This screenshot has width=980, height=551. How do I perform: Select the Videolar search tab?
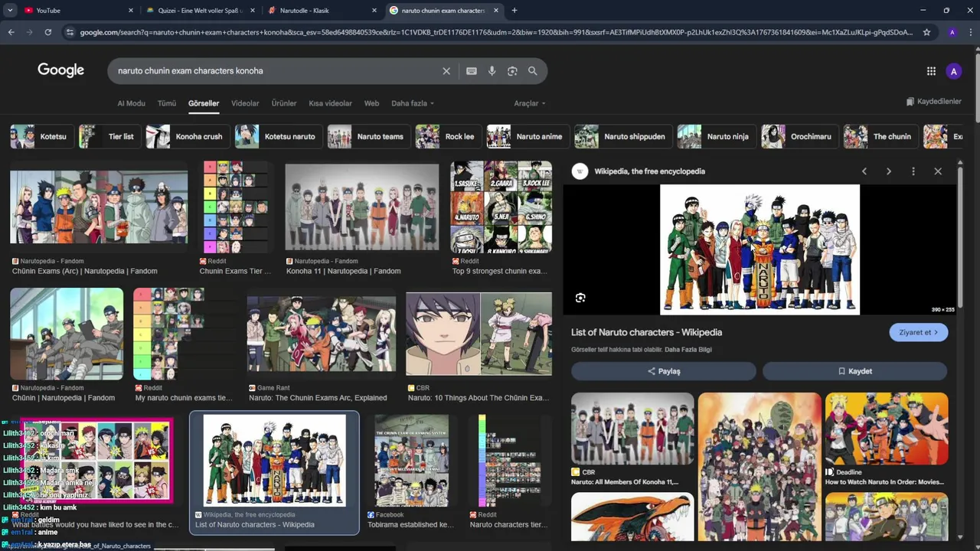pos(245,103)
